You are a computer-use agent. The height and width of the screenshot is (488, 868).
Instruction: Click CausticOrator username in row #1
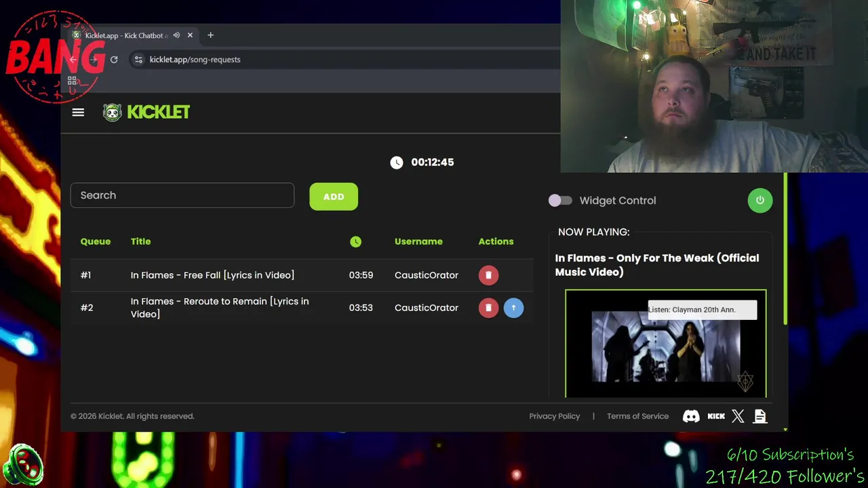click(427, 275)
